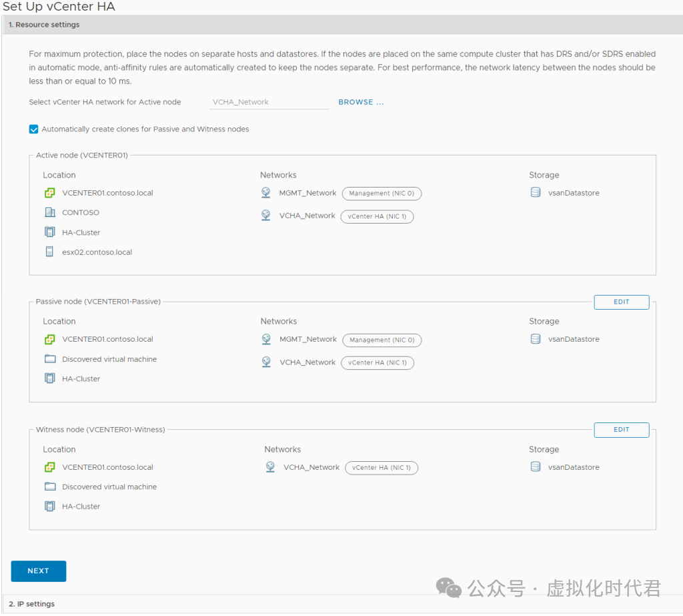Click the Management (NIC 0) tag in Active node

[382, 194]
